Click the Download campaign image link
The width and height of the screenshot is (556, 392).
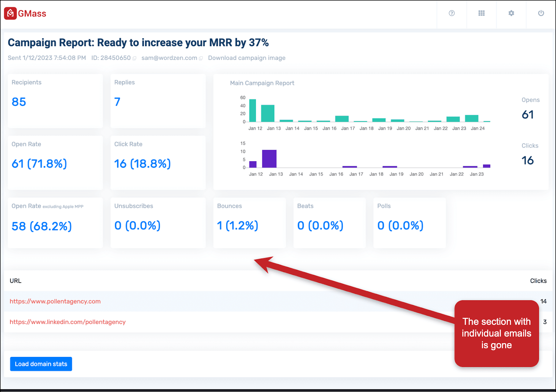[x=247, y=58]
